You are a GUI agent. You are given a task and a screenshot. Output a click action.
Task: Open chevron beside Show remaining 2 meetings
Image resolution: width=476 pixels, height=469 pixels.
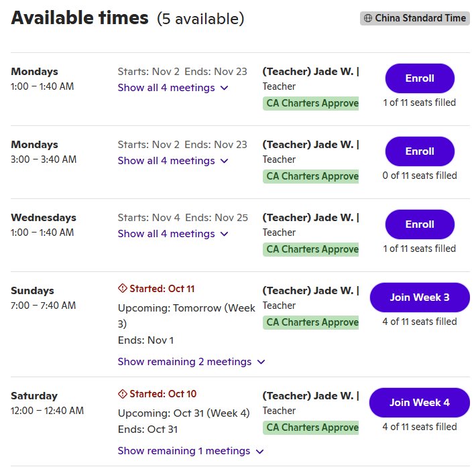261,362
